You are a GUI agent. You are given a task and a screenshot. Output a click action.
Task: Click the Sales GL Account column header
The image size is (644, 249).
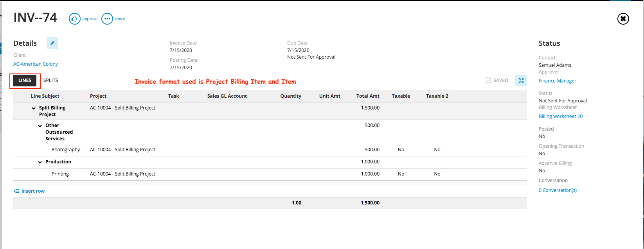click(227, 96)
